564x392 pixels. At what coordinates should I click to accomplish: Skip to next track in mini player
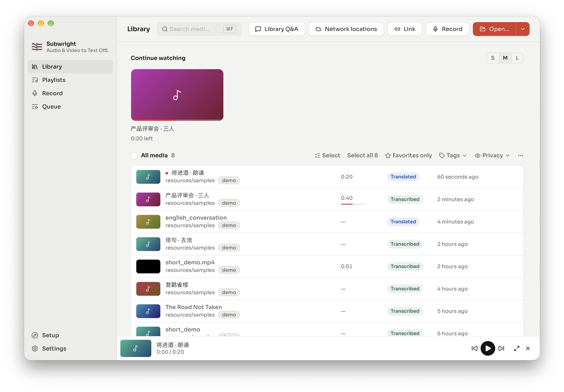(x=501, y=348)
